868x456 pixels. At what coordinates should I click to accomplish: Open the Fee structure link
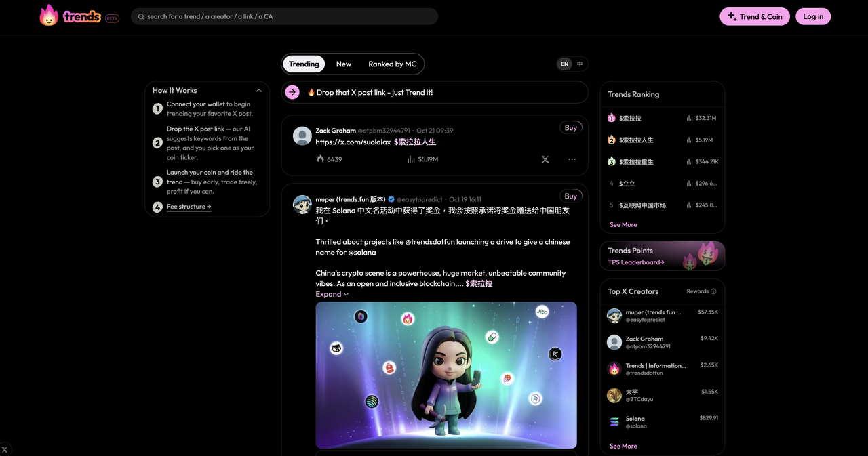coord(189,207)
